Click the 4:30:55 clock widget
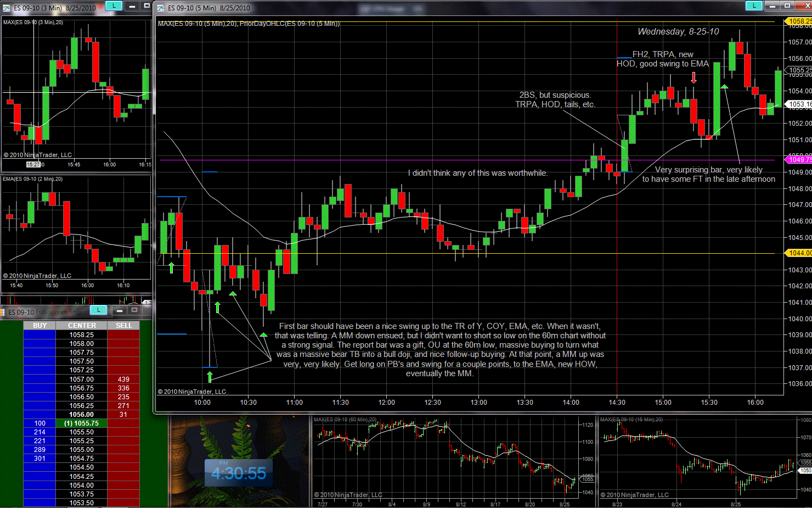This screenshot has height=508, width=812. coord(239,473)
